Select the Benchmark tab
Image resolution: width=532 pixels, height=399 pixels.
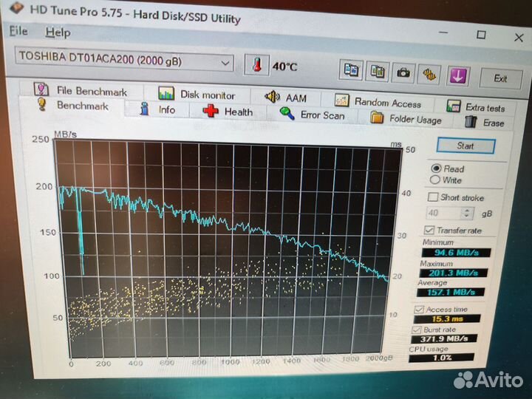click(x=72, y=105)
